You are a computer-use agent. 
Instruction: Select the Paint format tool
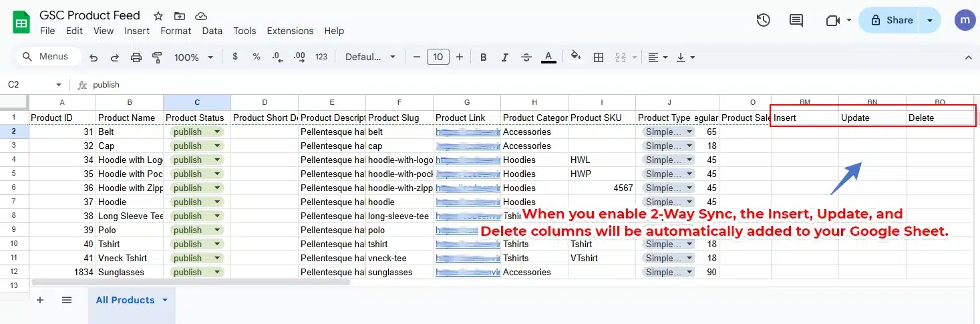(x=158, y=57)
